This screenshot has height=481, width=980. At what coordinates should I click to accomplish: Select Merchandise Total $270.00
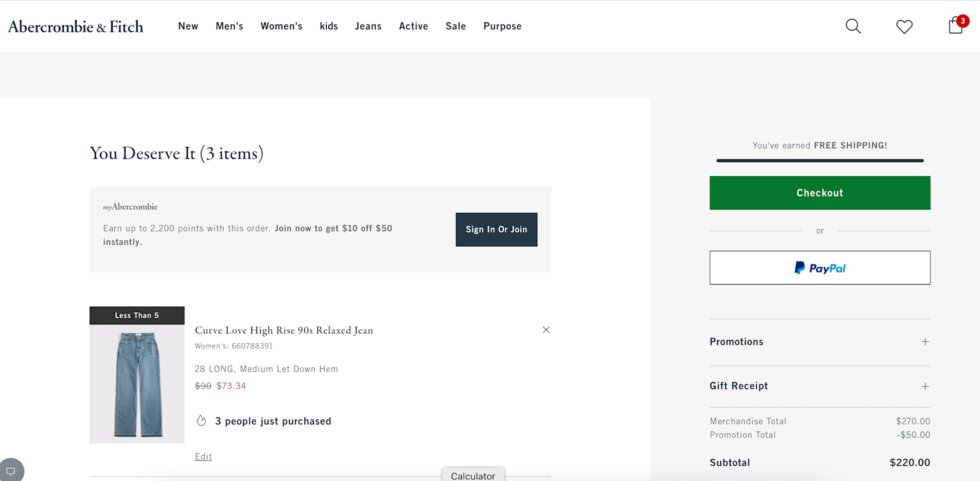point(913,421)
